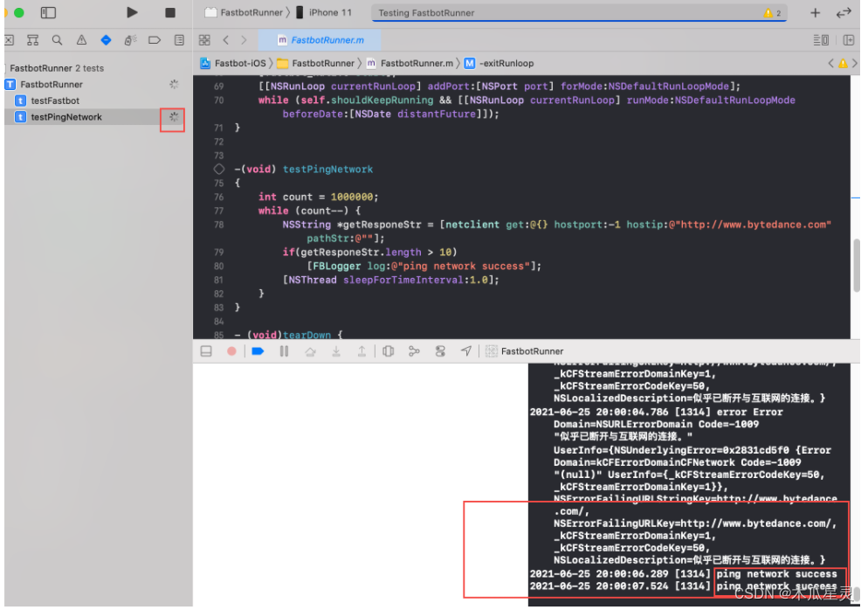
Task: Click the Stop button in the toolbar
Action: tap(169, 12)
